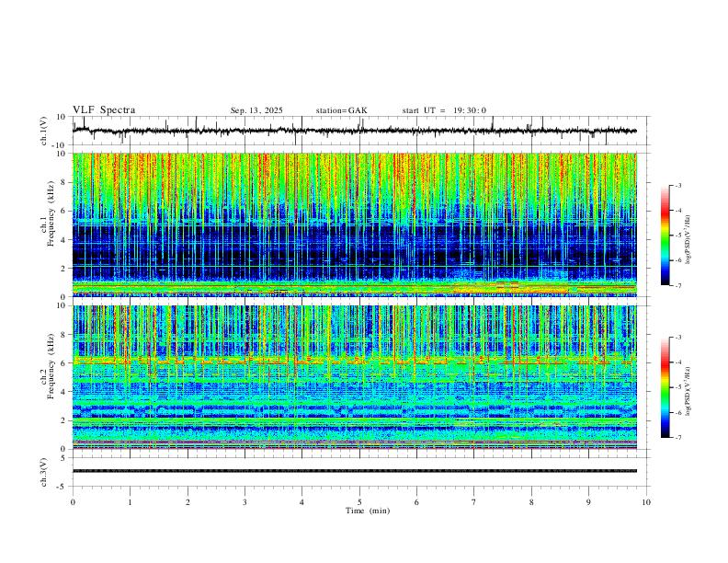728x563 pixels.
Task: Click the start UT 19:30:0 text
Action: click(x=444, y=110)
